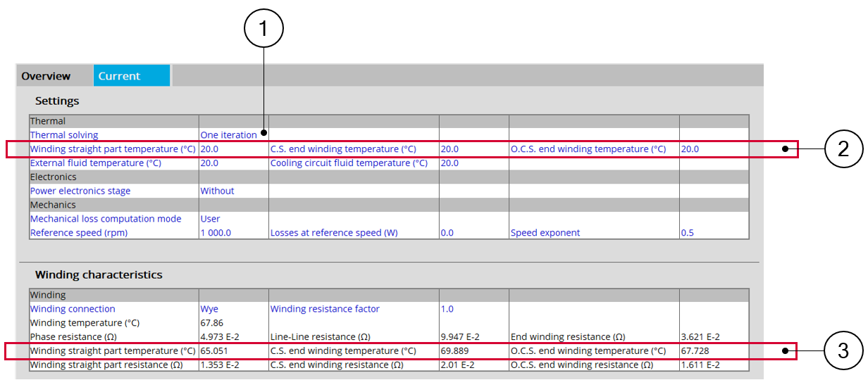Click External fluid temperature label
Viewport: 868px width, 392px height.
[x=96, y=163]
